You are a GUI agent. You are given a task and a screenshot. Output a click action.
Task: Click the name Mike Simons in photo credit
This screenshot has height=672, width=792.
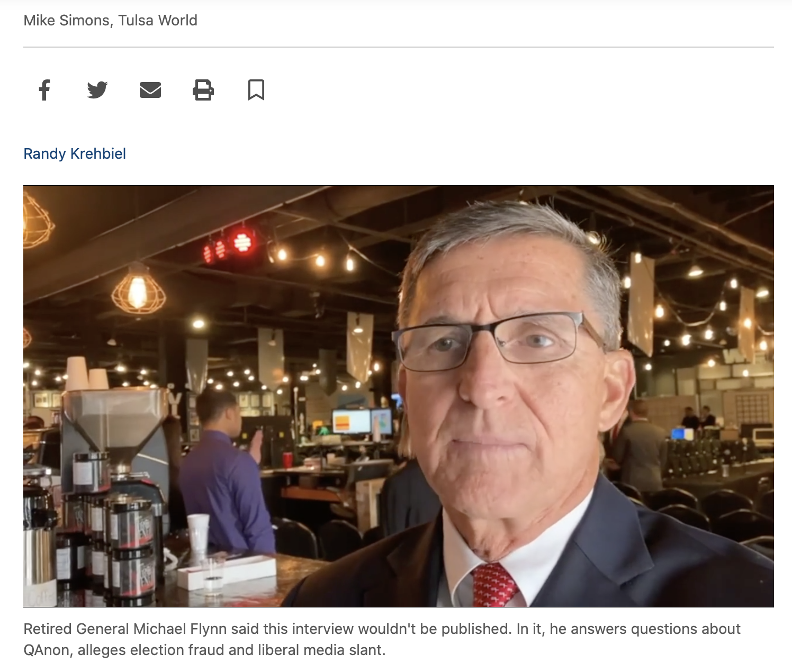click(67, 20)
